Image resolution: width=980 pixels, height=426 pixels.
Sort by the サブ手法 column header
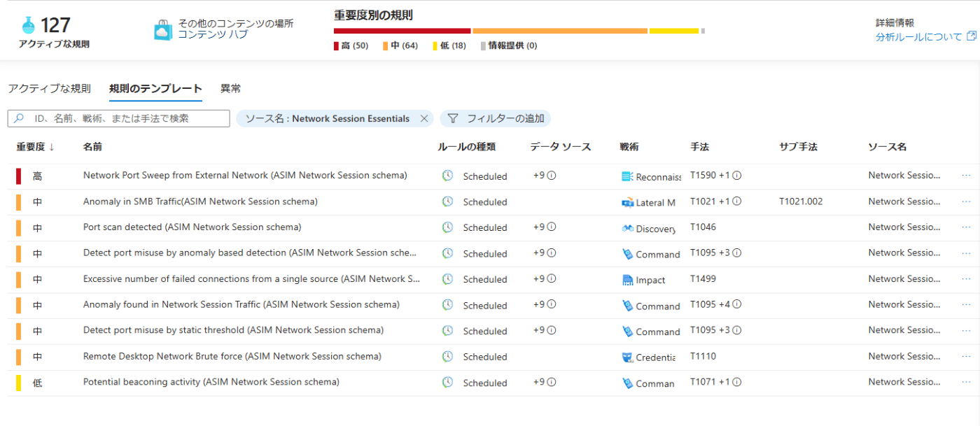point(798,147)
